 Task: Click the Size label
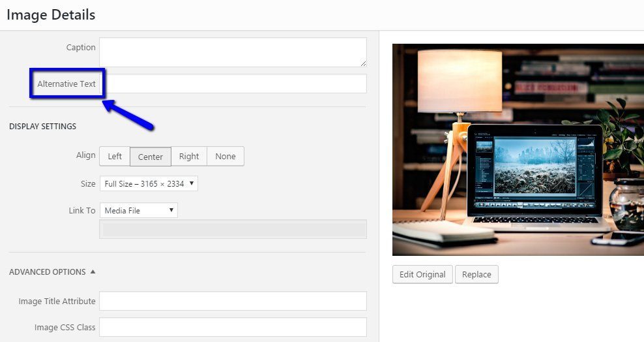tap(88, 184)
